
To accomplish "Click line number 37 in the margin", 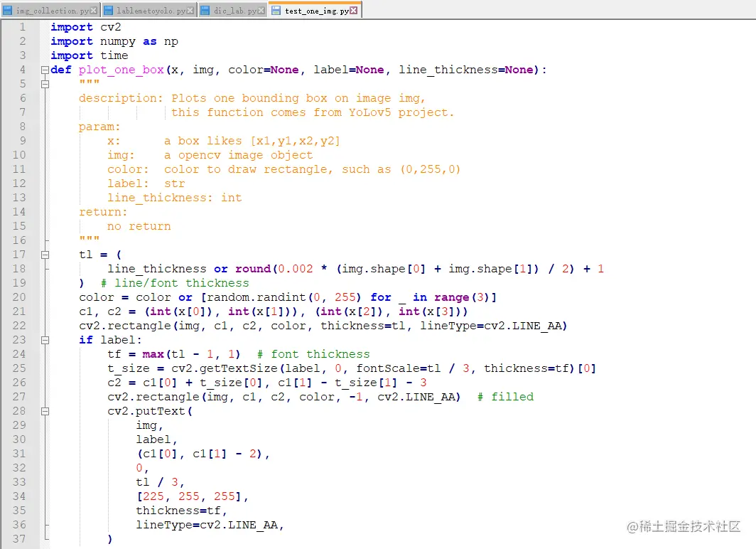I will pyautogui.click(x=19, y=539).
